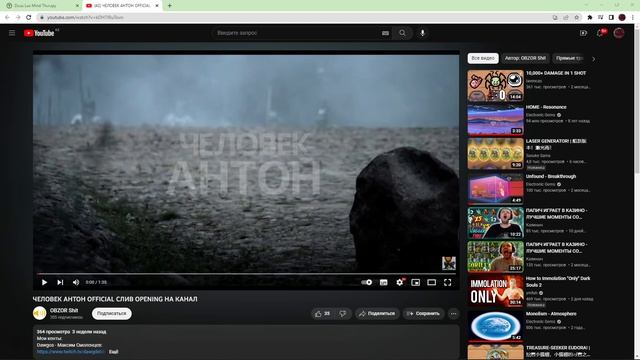This screenshot has width=640, height=360.
Task: Click the HOME - Resonance video title
Action: pyautogui.click(x=546, y=107)
